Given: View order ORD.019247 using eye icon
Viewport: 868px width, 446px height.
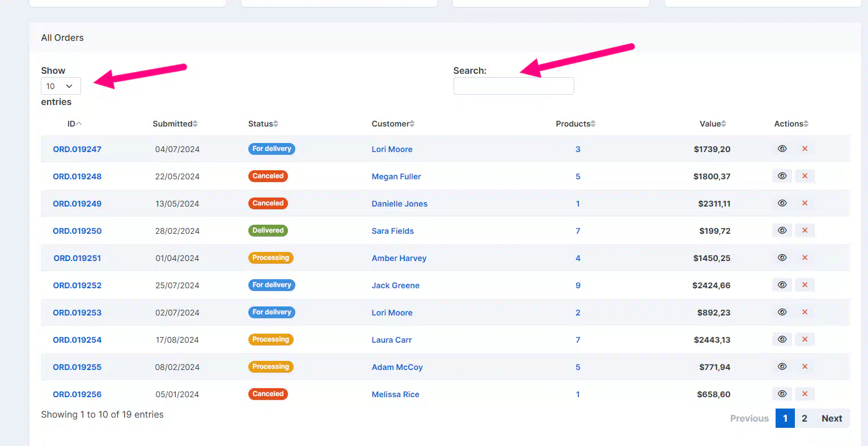Looking at the screenshot, I should pyautogui.click(x=782, y=149).
